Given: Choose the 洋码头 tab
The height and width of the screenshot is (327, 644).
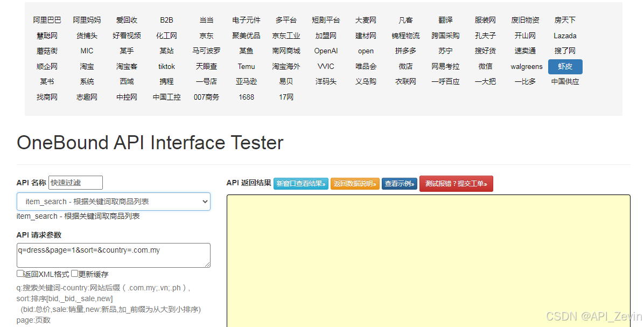Looking at the screenshot, I should tap(326, 82).
